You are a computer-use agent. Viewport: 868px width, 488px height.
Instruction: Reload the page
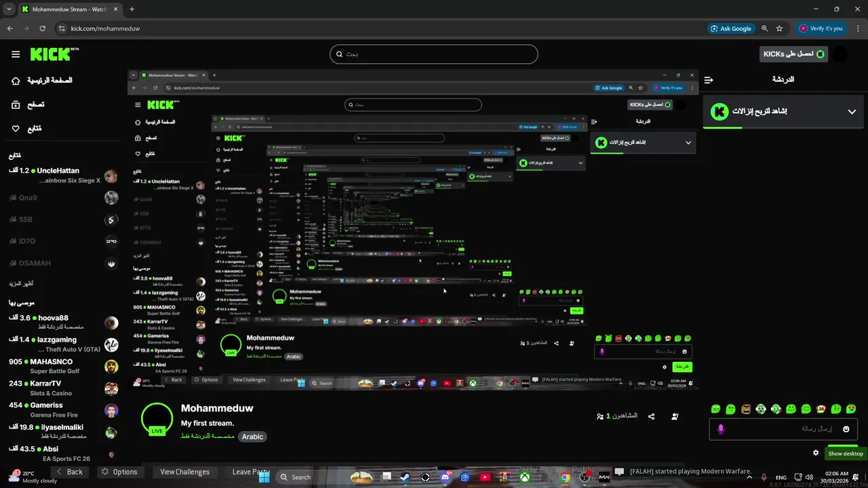point(42,28)
